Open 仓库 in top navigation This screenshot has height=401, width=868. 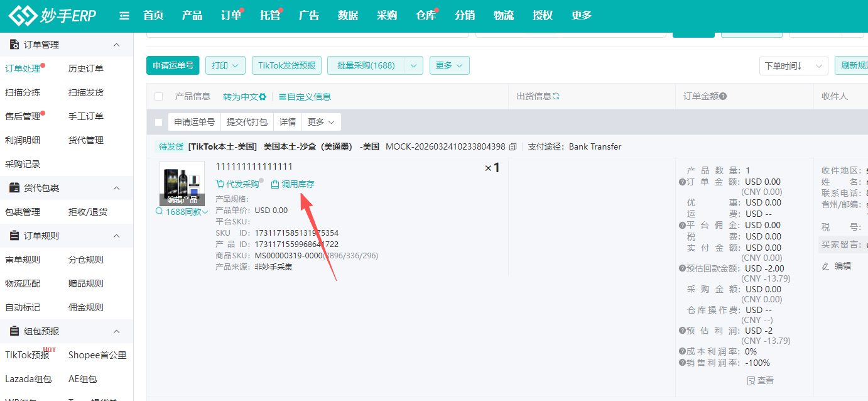(426, 16)
